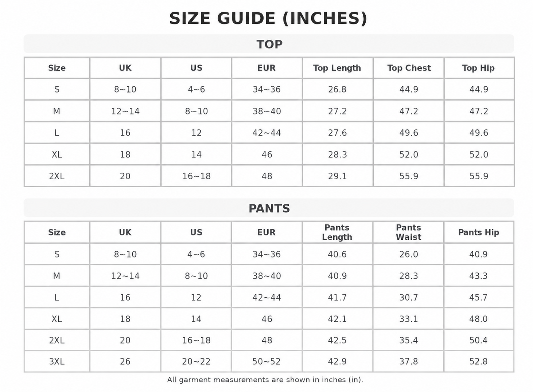
Task: Click the Top Hip column header
Action: 479,68
